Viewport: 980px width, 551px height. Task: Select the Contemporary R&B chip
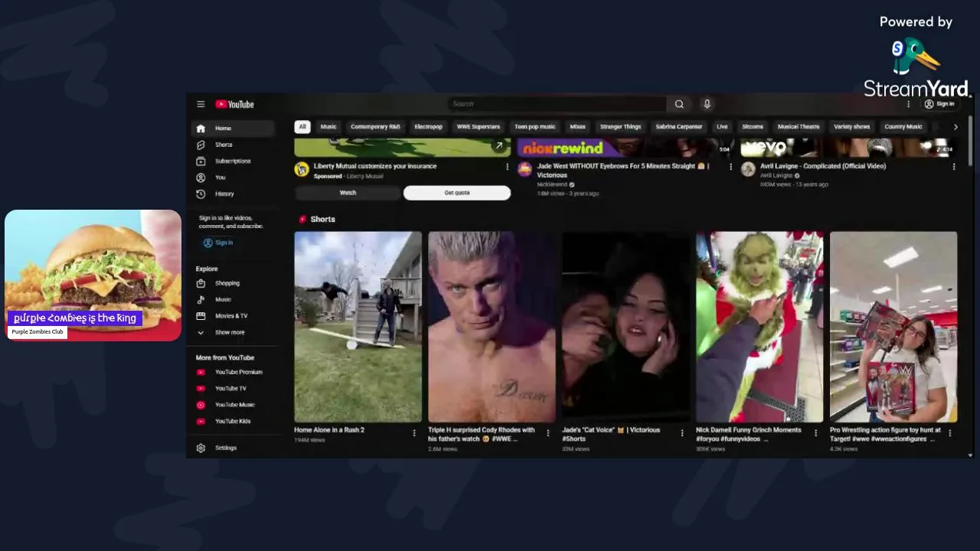pos(375,127)
